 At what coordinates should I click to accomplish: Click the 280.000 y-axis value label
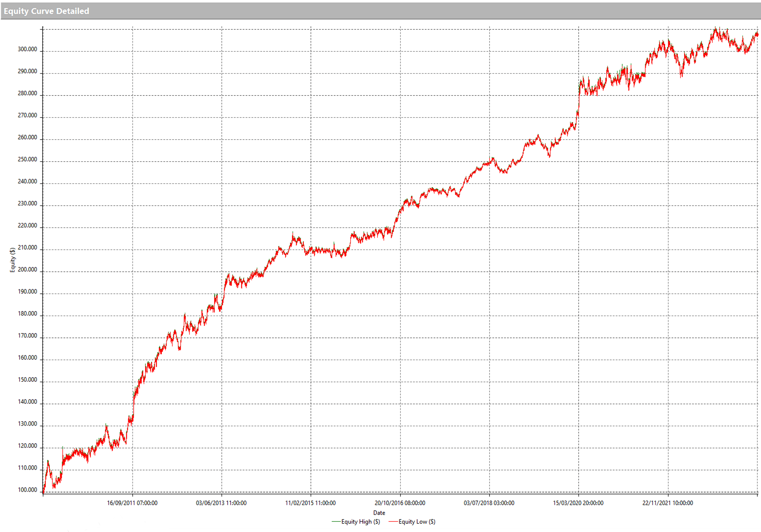tap(27, 93)
